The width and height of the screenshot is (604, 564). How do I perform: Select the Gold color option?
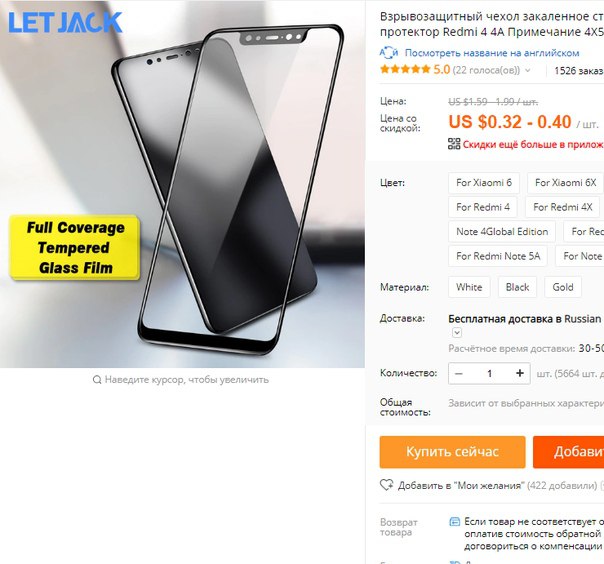point(563,287)
